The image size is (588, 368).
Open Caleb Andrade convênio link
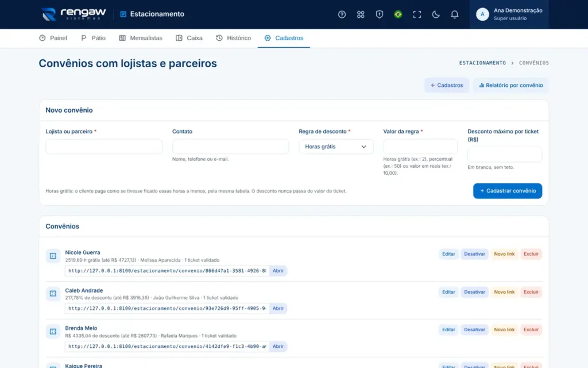click(278, 308)
